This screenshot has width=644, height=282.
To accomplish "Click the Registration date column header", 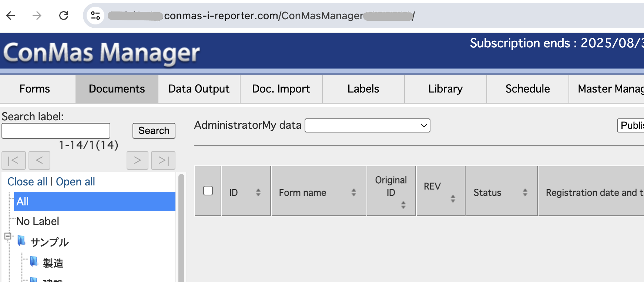I will point(591,191).
